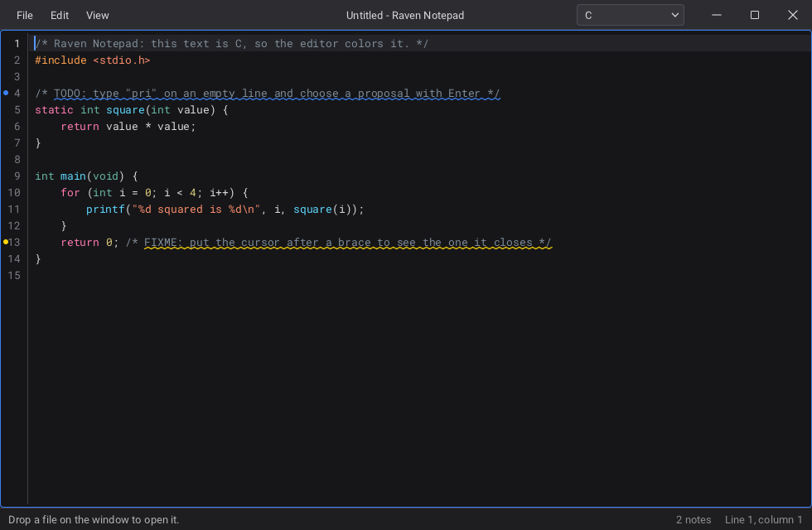Click the '#include' directive on line 2
This screenshot has width=812, height=530.
[x=60, y=60]
